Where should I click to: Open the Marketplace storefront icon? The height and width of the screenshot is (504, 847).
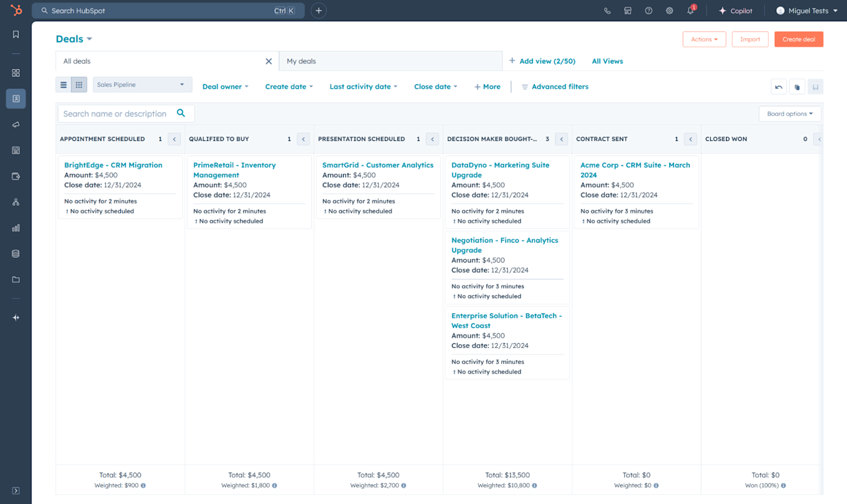[x=628, y=11]
